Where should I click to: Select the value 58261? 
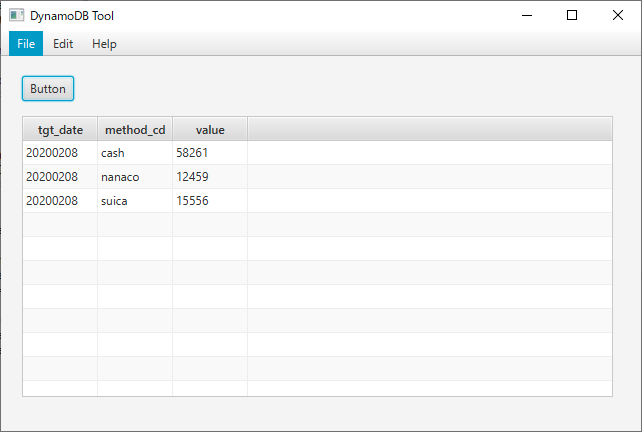pyautogui.click(x=210, y=153)
